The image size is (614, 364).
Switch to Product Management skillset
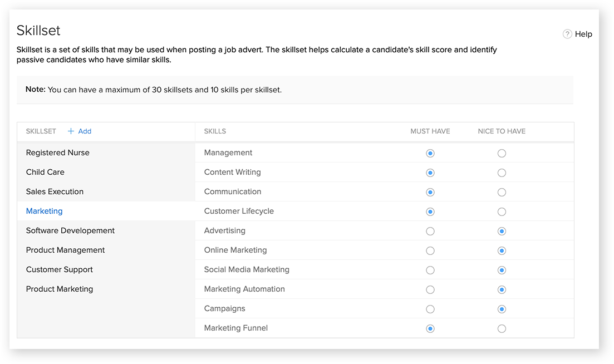tap(65, 250)
